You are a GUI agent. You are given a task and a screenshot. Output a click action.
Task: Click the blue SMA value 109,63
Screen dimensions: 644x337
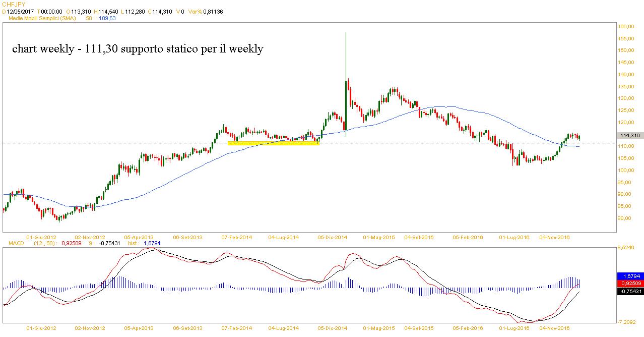(x=106, y=18)
